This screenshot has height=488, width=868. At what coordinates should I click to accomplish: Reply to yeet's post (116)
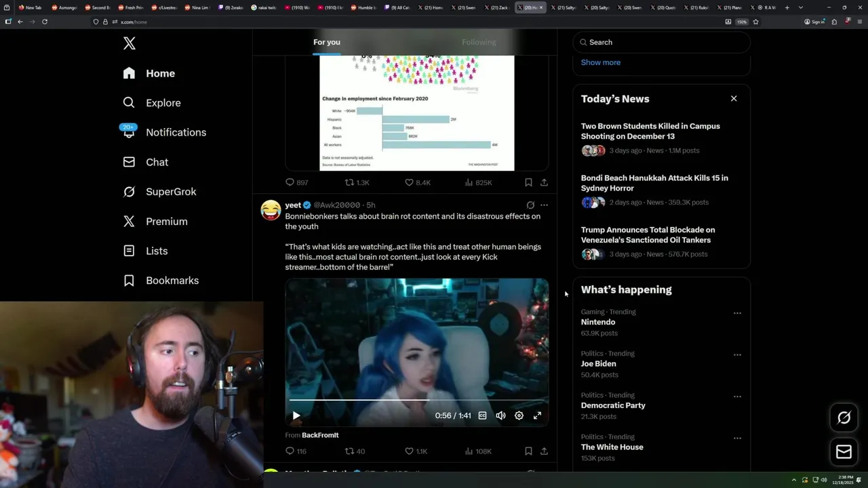[x=296, y=451]
